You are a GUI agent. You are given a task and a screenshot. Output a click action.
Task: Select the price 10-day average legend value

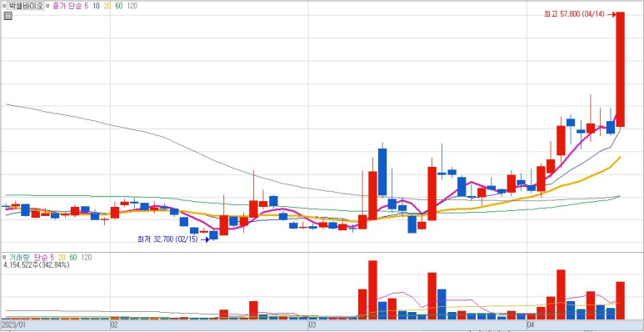coord(96,6)
